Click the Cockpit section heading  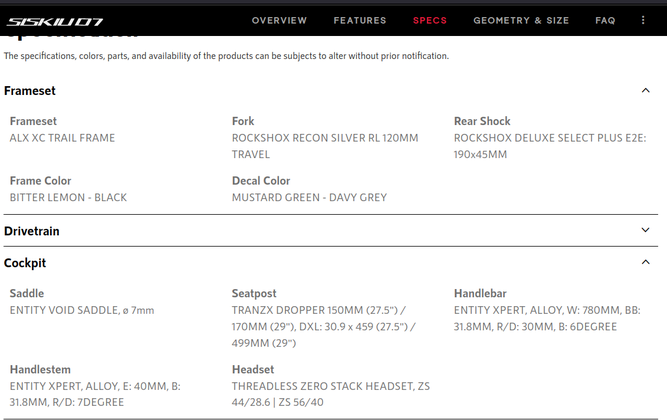[x=25, y=263]
